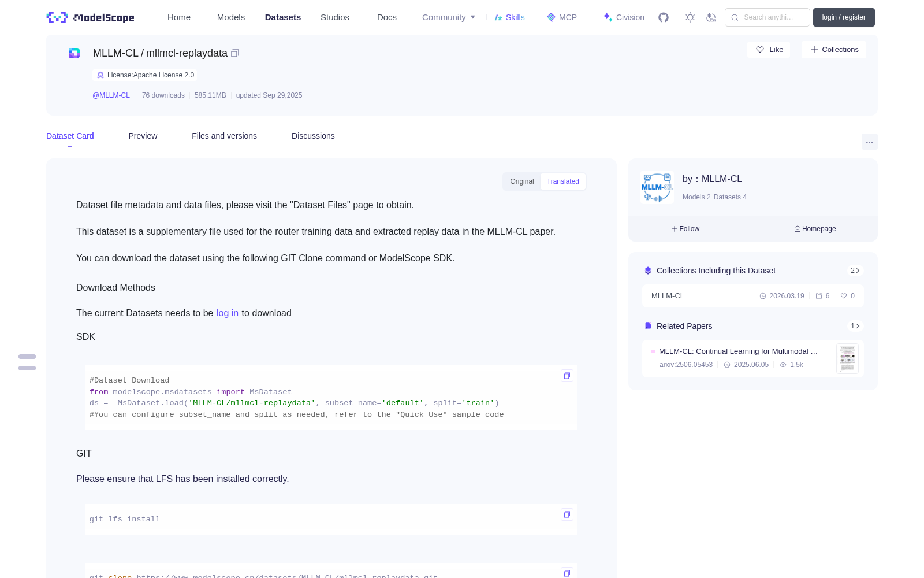
Task: Click the 'by : MLLM-CL' author name
Action: pos(712,179)
